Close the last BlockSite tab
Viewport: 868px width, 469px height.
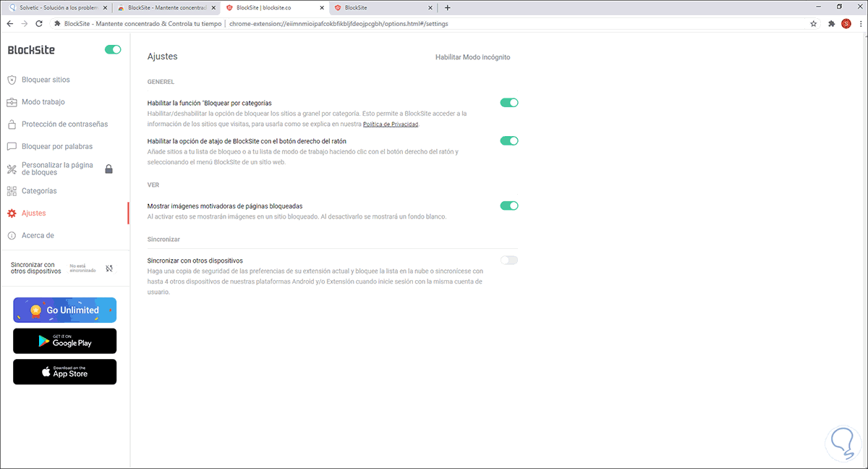coord(431,7)
